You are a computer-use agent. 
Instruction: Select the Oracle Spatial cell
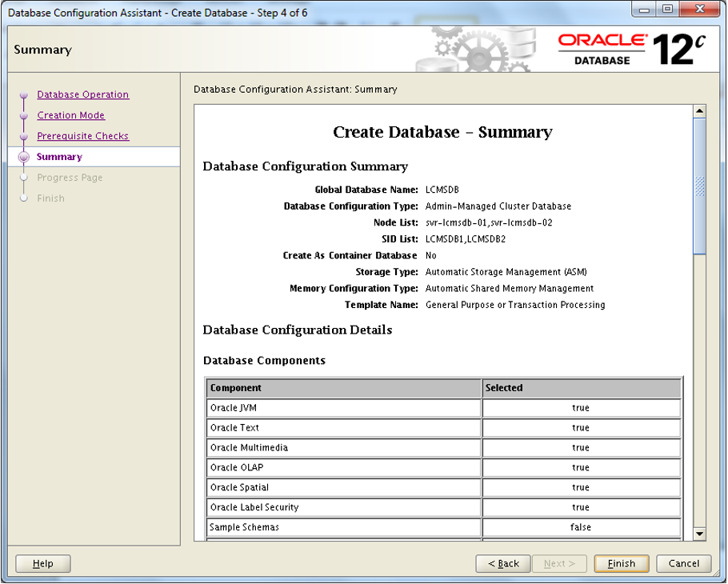coord(343,488)
